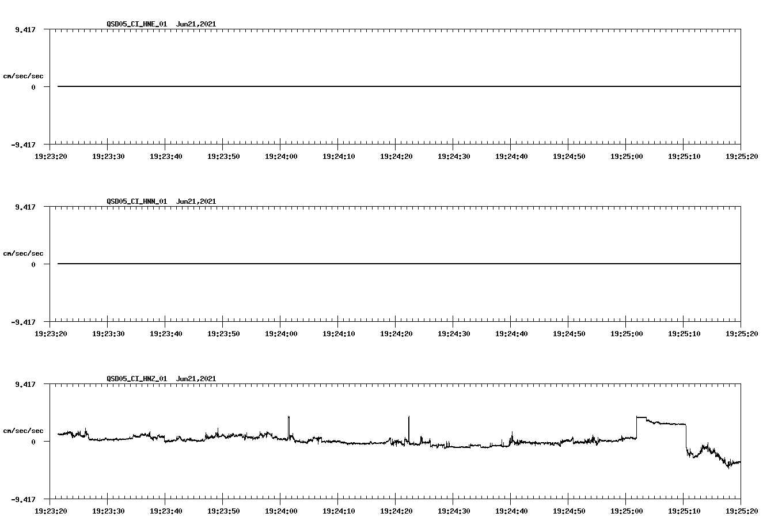The width and height of the screenshot is (782, 532).
Task: Click the HNN plot's cm/sec/sec unit label
Action: point(23,253)
